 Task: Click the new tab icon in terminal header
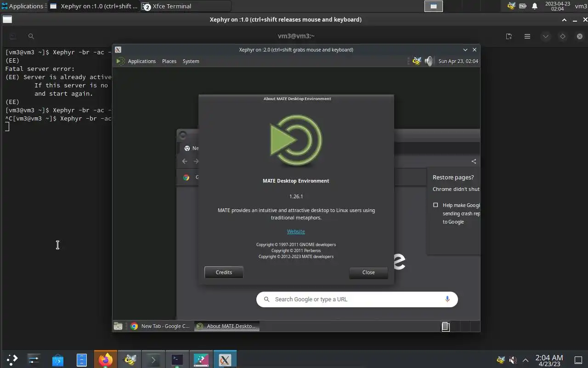click(509, 36)
